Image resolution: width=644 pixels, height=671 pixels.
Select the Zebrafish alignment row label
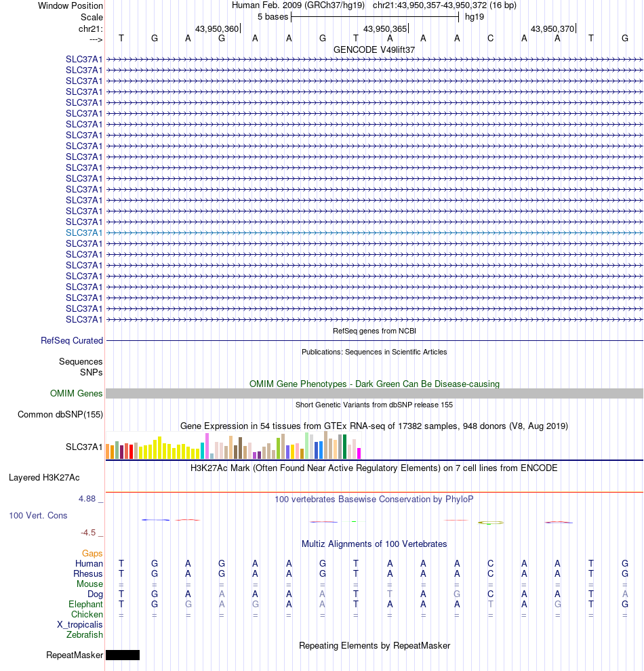(x=85, y=634)
